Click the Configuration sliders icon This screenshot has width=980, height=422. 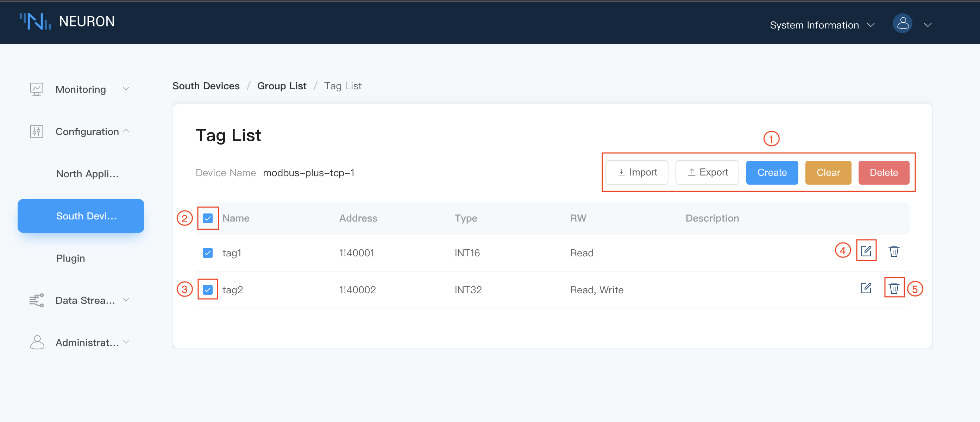pyautogui.click(x=37, y=132)
